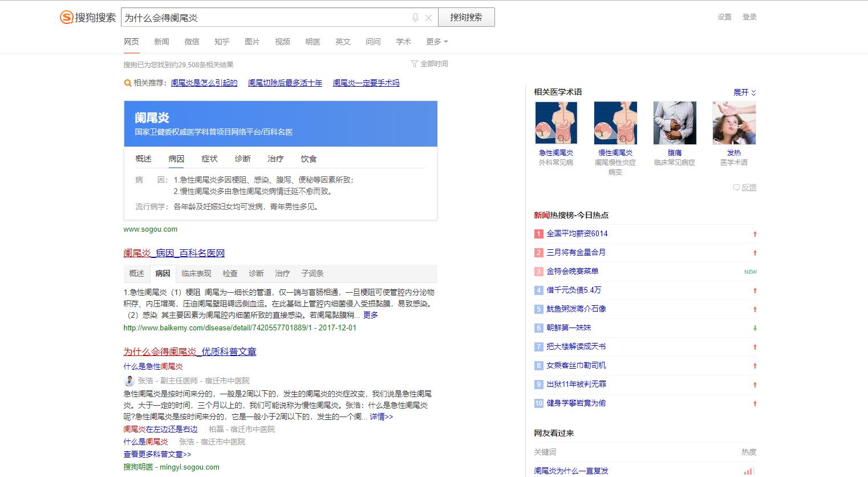This screenshot has width=868, height=477.
Task: Click the 搜狗搜索 search button
Action: [x=467, y=17]
